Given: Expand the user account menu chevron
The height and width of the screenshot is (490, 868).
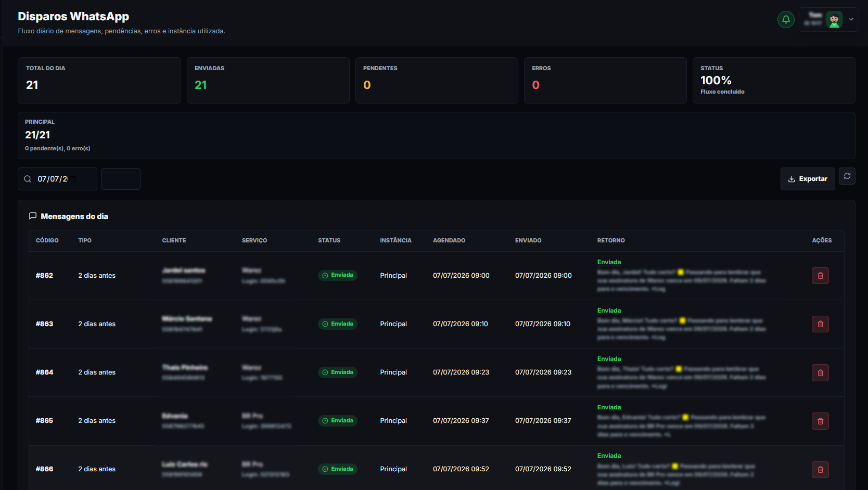Looking at the screenshot, I should [x=851, y=20].
